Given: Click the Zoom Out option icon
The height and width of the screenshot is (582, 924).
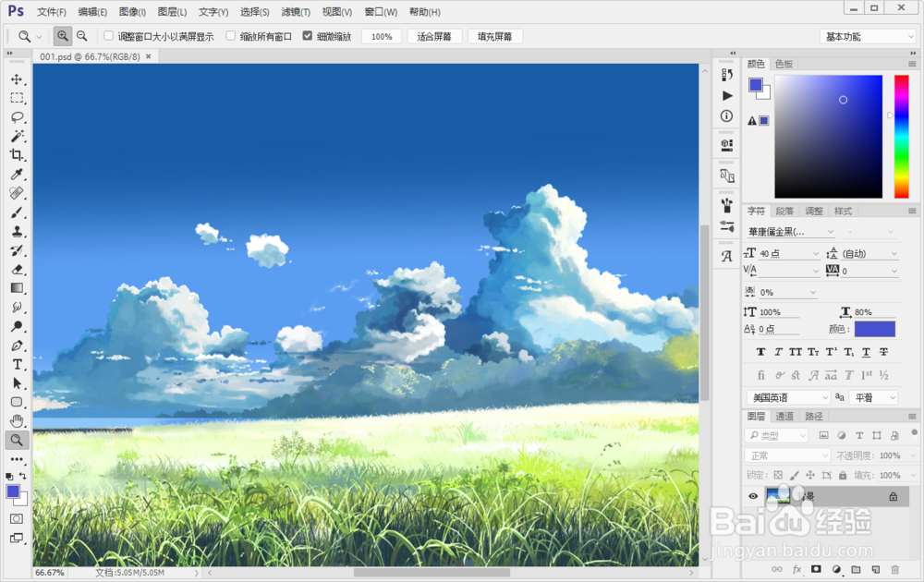Looking at the screenshot, I should click(82, 36).
